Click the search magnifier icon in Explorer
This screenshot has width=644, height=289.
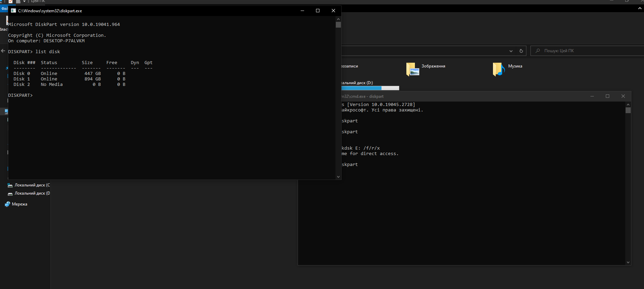point(538,51)
